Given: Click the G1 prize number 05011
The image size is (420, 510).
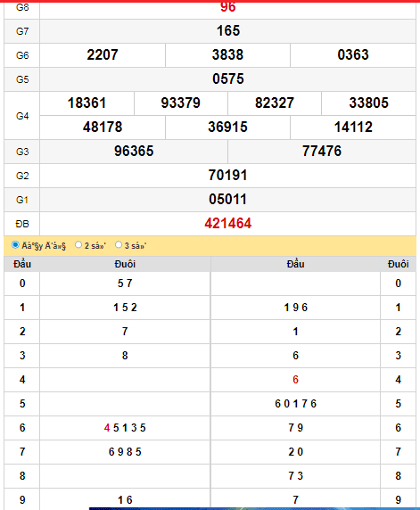Looking at the screenshot, I should pos(227,200).
